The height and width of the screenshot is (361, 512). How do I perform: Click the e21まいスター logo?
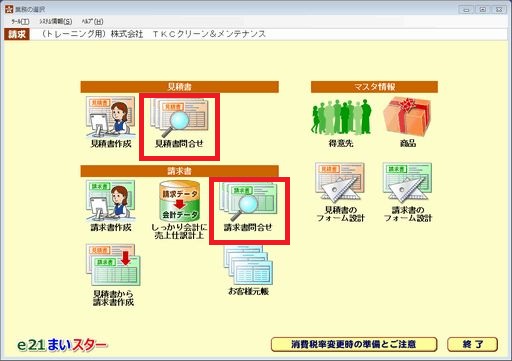point(62,345)
